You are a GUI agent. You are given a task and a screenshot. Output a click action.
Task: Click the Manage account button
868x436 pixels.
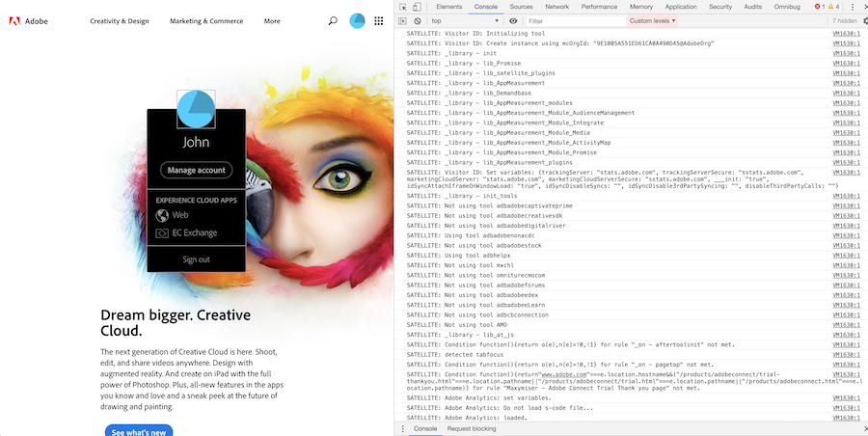197,170
